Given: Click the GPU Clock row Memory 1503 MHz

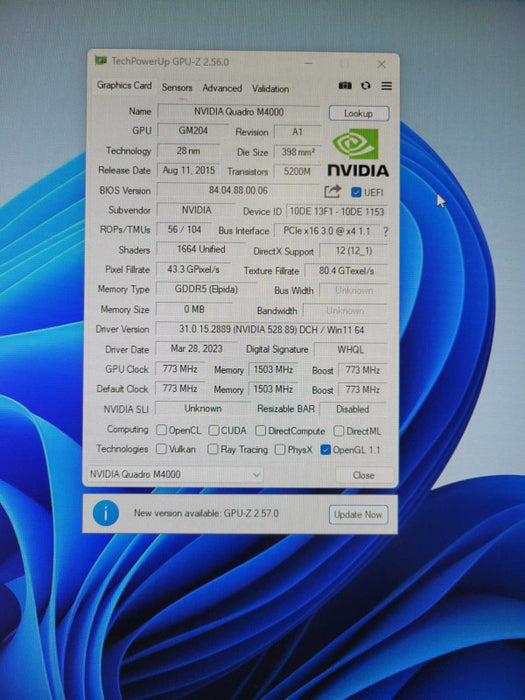Looking at the screenshot, I should pyautogui.click(x=273, y=370).
